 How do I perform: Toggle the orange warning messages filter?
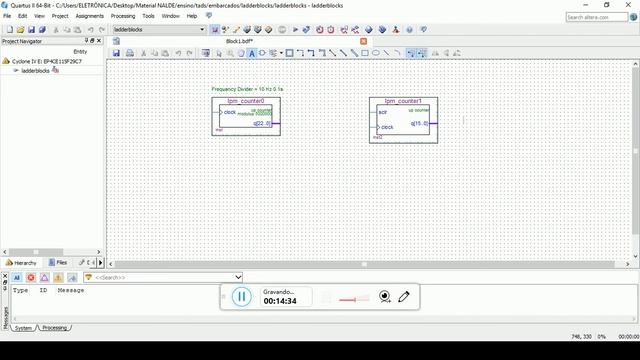pos(58,278)
